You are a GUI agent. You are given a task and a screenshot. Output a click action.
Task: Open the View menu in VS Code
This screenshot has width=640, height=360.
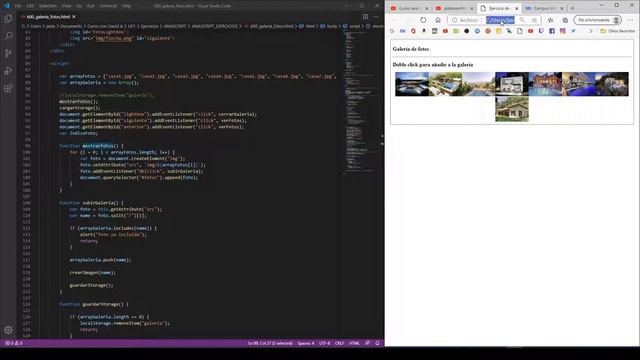pyautogui.click(x=66, y=6)
